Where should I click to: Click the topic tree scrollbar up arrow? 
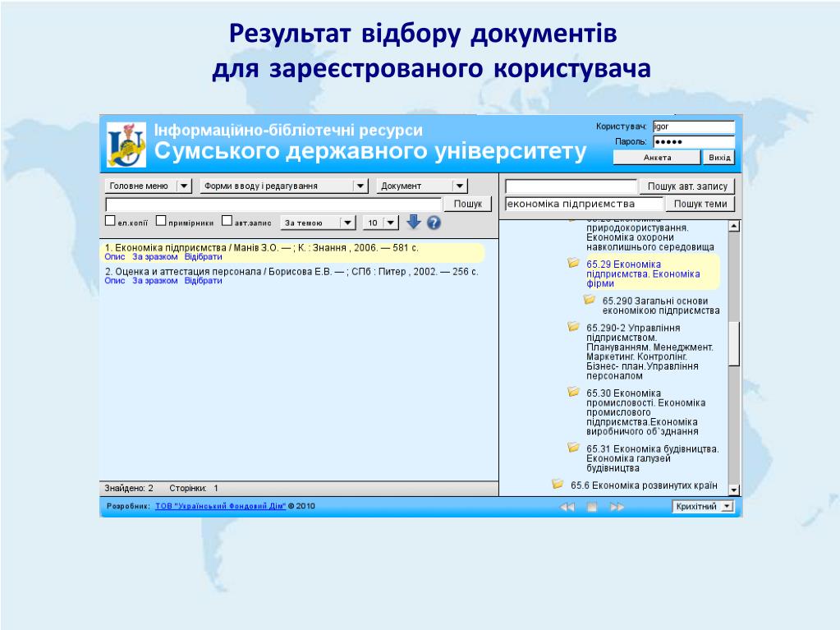(734, 226)
